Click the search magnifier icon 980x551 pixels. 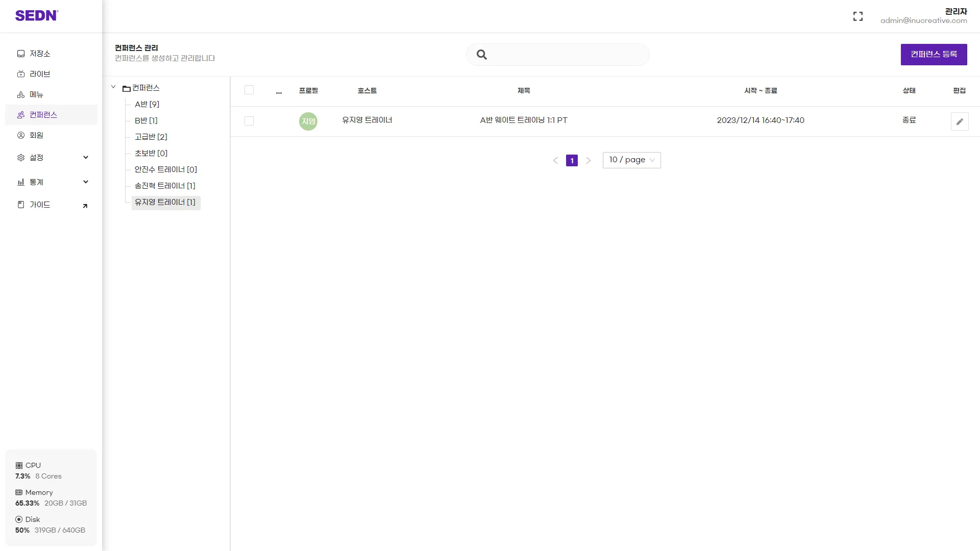tap(481, 55)
